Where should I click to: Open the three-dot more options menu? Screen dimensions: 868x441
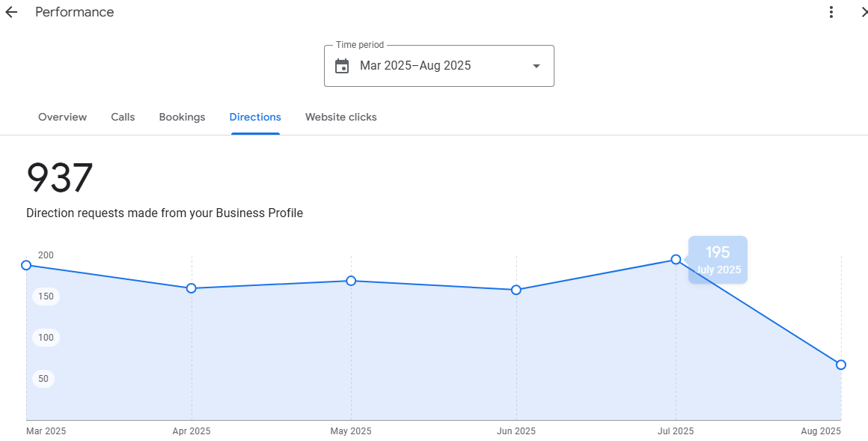click(831, 12)
